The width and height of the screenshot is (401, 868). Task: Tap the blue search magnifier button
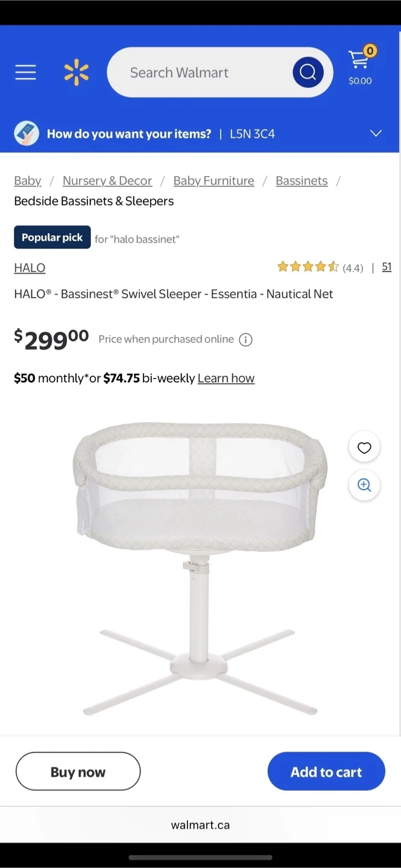(x=308, y=72)
